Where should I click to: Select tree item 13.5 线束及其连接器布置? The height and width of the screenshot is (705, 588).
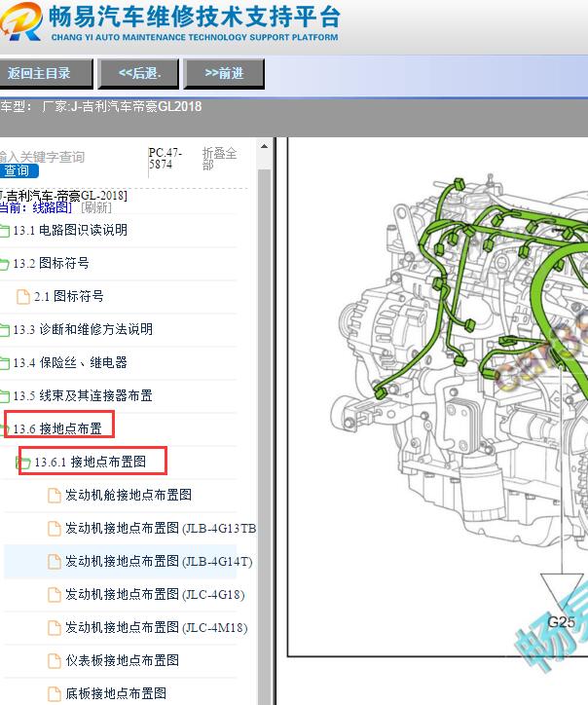[83, 395]
